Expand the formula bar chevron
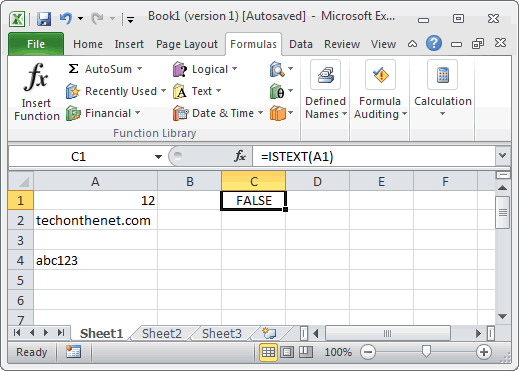 click(502, 155)
